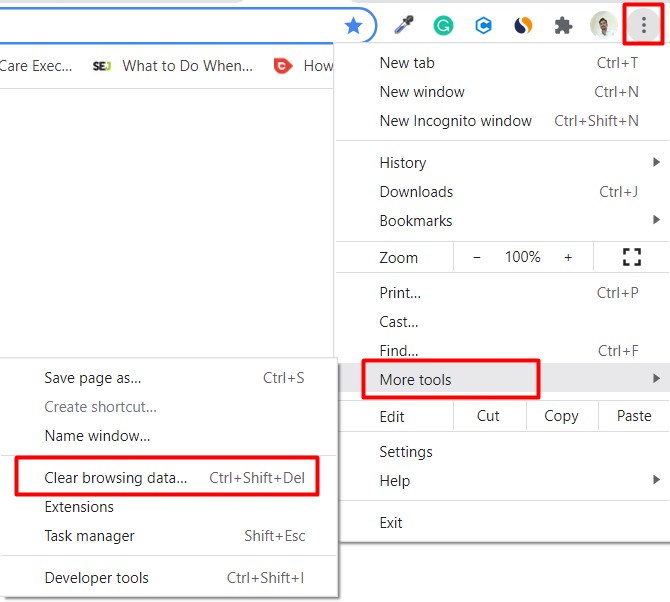Expand the Bookmarks submenu
The height and width of the screenshot is (602, 670).
(x=502, y=221)
